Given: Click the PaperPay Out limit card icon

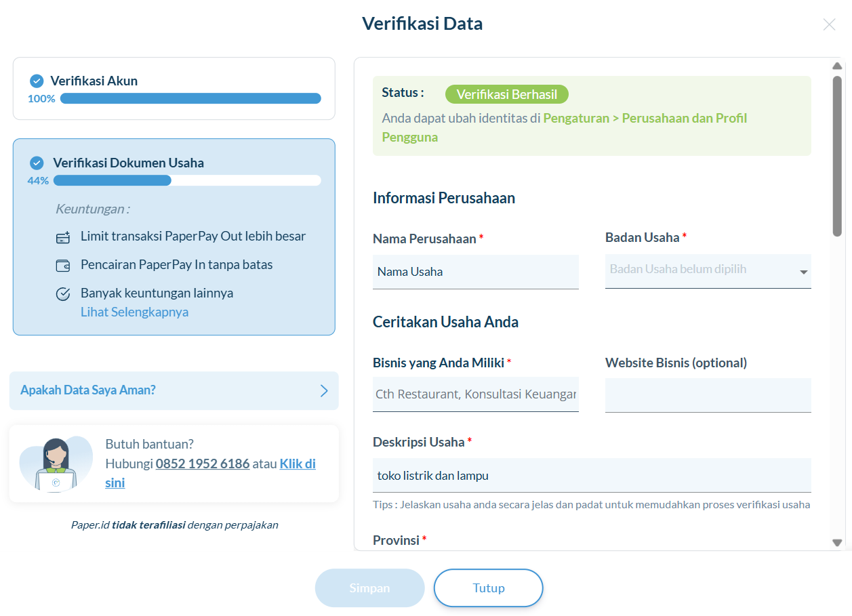Looking at the screenshot, I should 63,237.
